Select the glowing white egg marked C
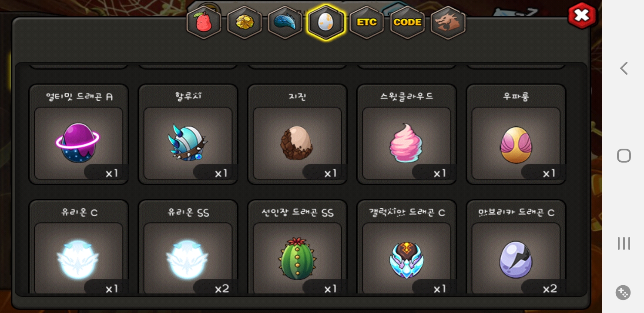 point(79,247)
